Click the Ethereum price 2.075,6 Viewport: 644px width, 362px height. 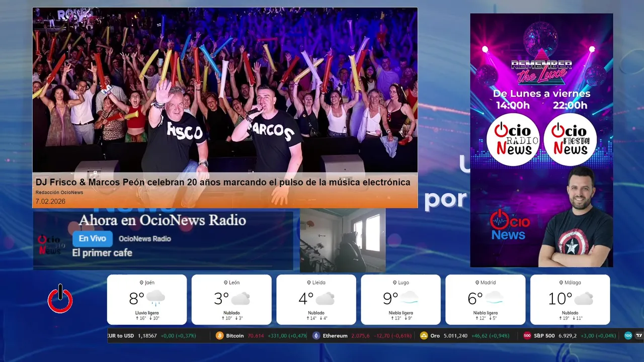click(x=360, y=336)
